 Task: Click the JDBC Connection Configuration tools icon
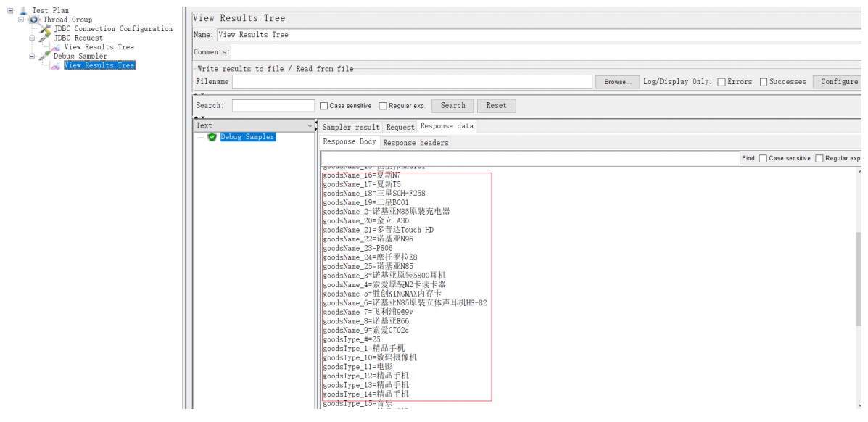pyautogui.click(x=46, y=29)
